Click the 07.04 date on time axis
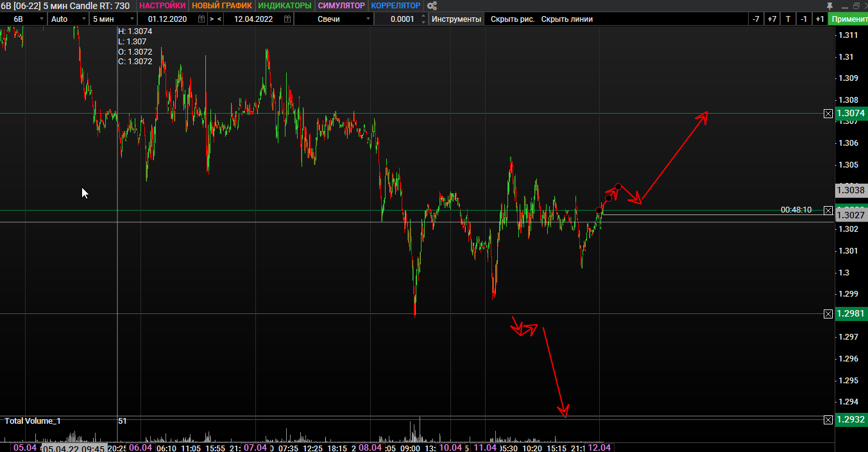Image resolution: width=868 pixels, height=452 pixels. pyautogui.click(x=255, y=448)
